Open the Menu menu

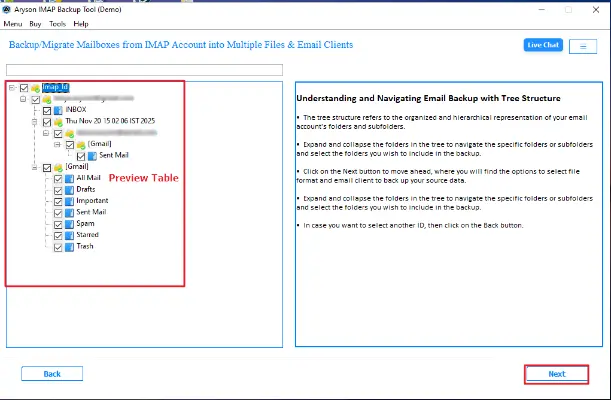(x=13, y=24)
